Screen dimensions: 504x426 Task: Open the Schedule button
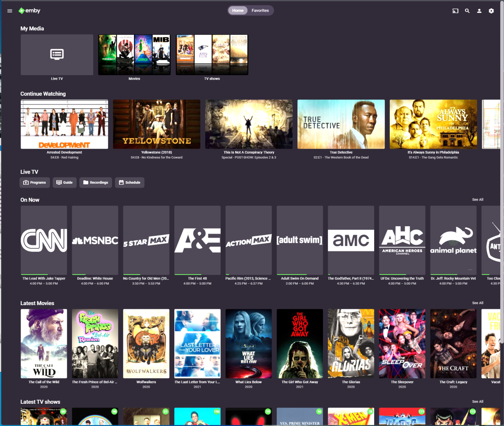(x=130, y=183)
